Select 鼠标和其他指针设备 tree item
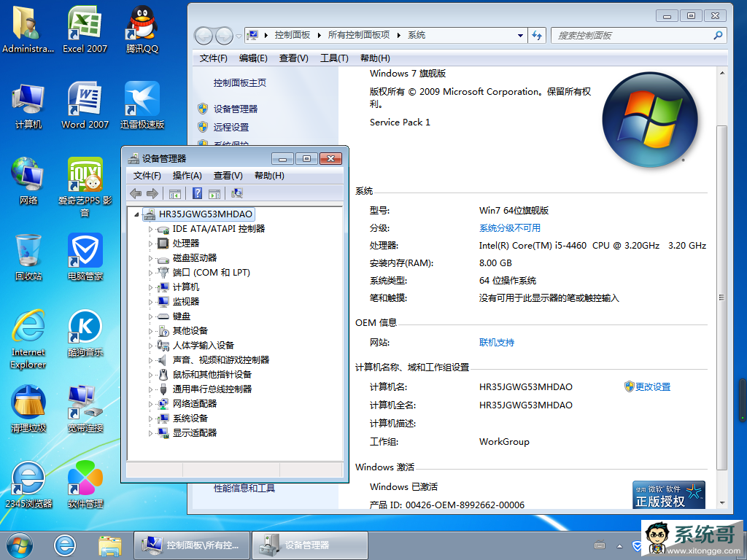The width and height of the screenshot is (747, 560). pos(212,375)
